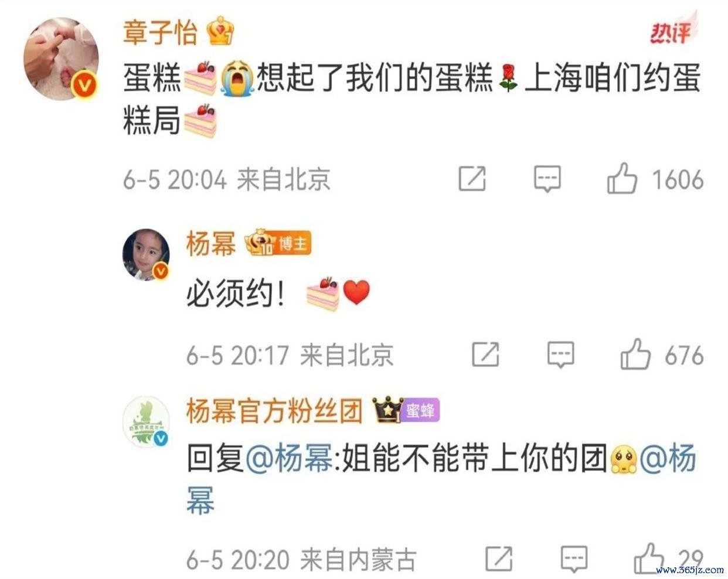
Task: Open 章子怡's profile avatar
Action: click(61, 59)
